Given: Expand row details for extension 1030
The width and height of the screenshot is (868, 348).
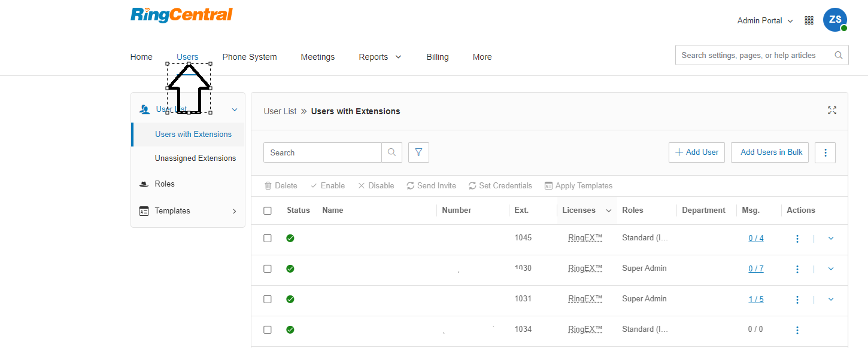Looking at the screenshot, I should tap(830, 269).
